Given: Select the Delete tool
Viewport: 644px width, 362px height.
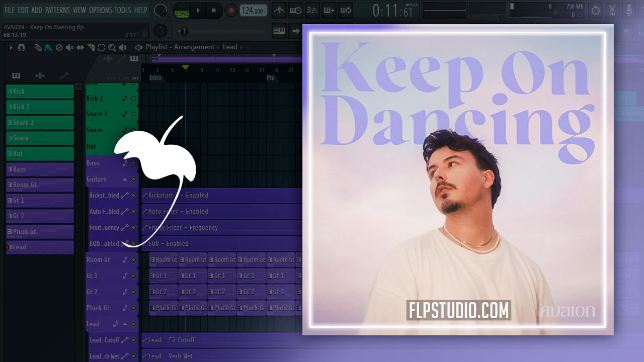Looking at the screenshot, I should [x=59, y=47].
